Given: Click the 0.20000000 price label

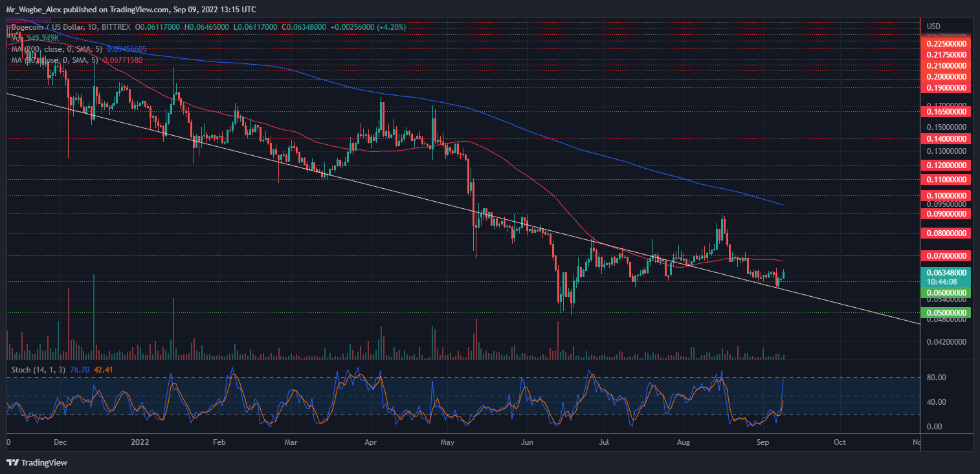Looking at the screenshot, I should tap(947, 76).
